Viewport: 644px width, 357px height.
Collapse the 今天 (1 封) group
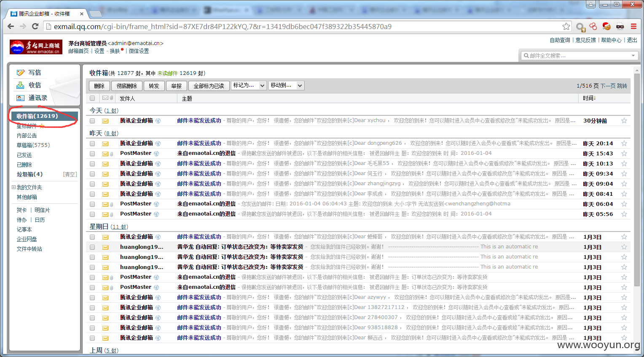pos(104,110)
